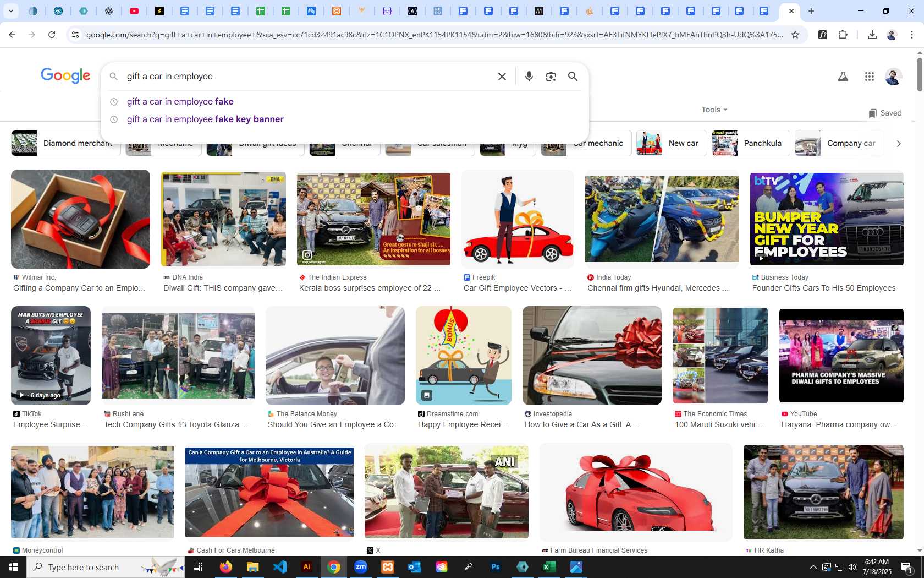The width and height of the screenshot is (924, 578).
Task: Click the Google logo
Action: [x=65, y=75]
